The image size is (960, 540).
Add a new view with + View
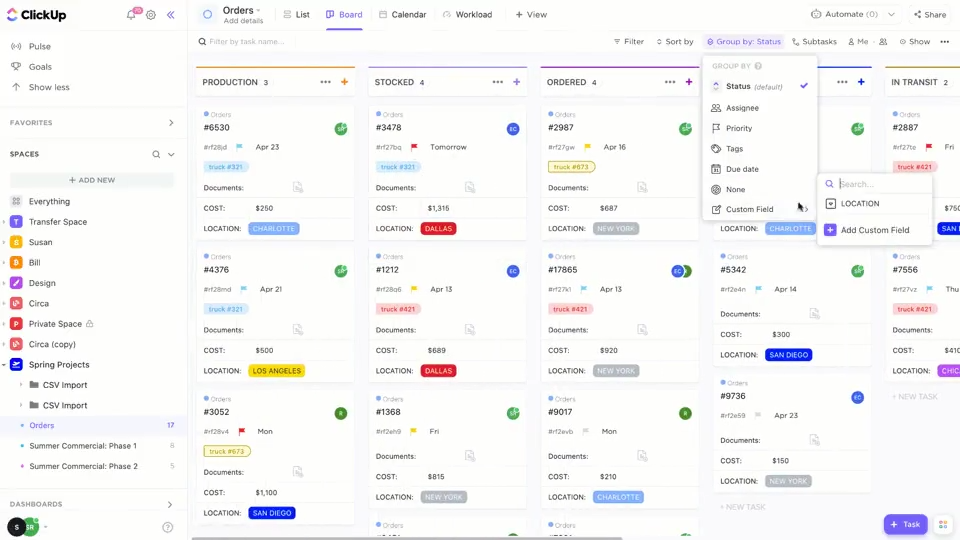(531, 15)
